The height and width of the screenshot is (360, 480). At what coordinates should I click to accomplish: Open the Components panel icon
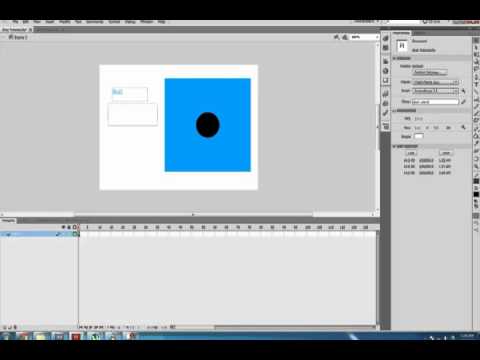click(386, 103)
